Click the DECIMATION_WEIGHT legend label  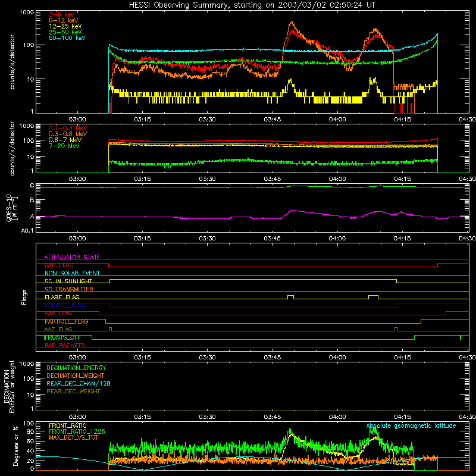pos(76,375)
